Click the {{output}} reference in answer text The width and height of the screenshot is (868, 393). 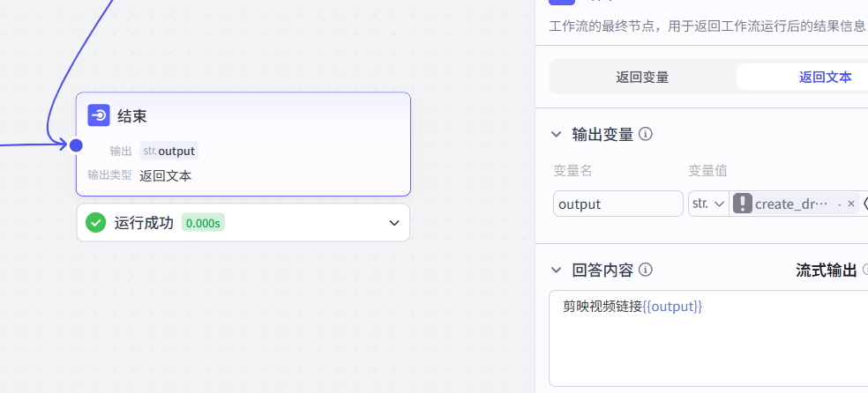[x=672, y=307]
